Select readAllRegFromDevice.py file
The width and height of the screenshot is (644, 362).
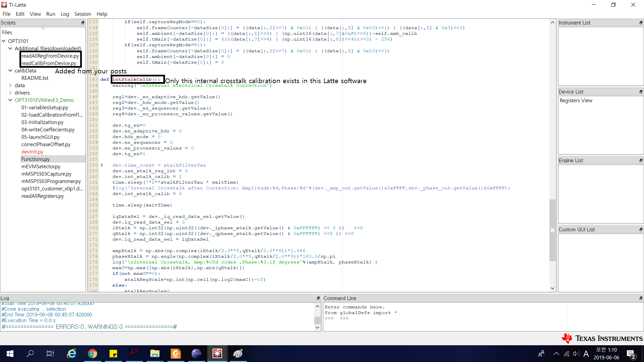click(50, 56)
